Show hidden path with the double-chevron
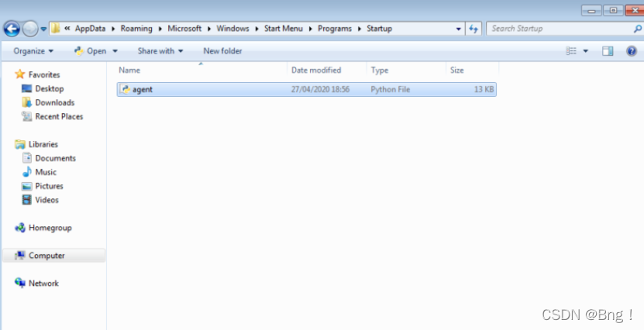The image size is (644, 330). [67, 29]
